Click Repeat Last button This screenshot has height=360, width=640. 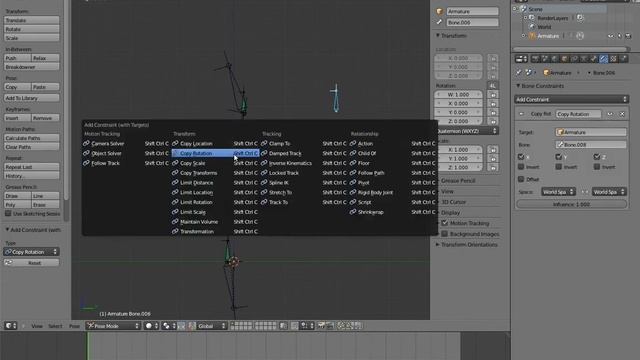point(31,167)
